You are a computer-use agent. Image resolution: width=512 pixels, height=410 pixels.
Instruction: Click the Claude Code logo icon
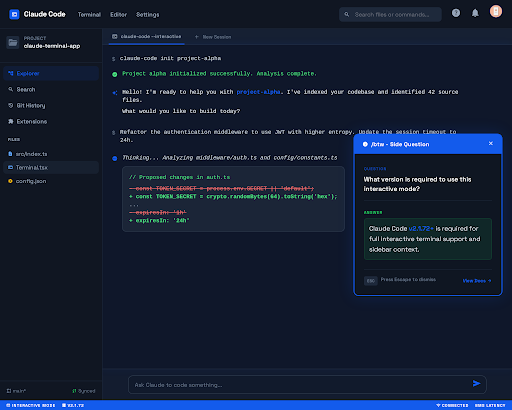(x=14, y=14)
